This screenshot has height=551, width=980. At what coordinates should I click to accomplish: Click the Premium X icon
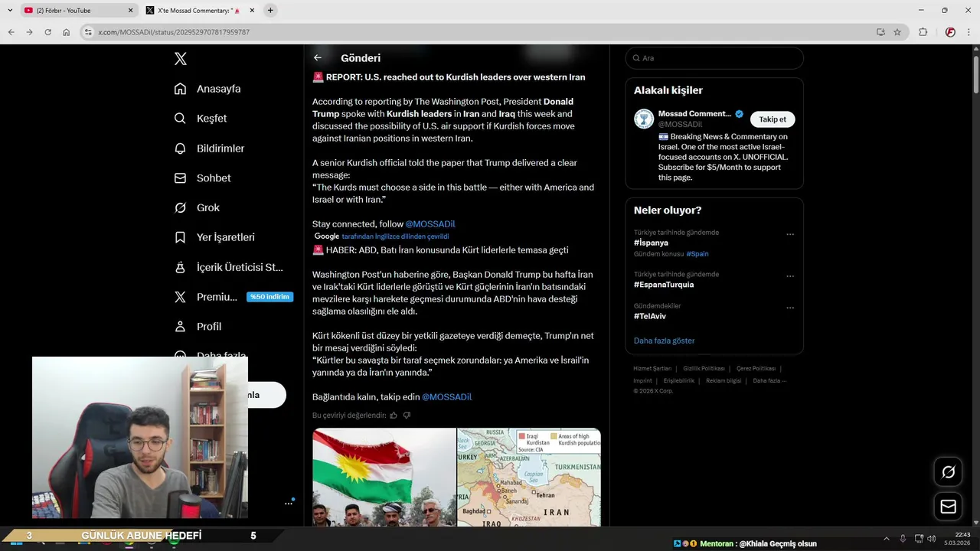(180, 297)
